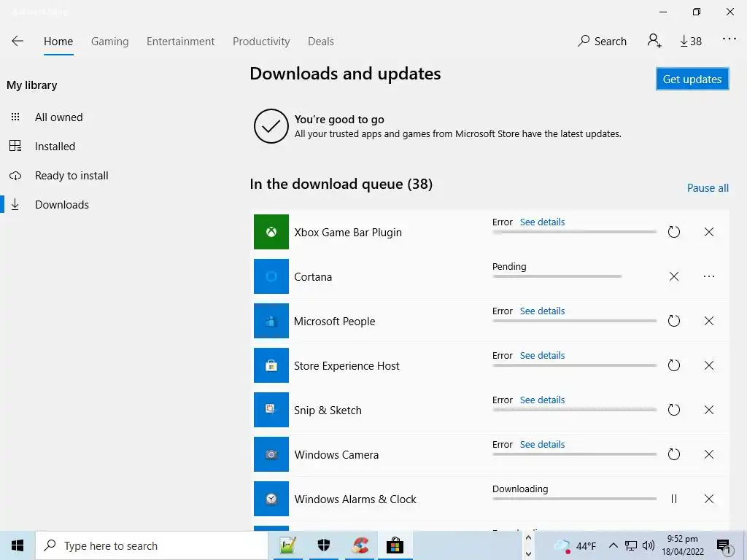Image resolution: width=747 pixels, height=560 pixels.
Task: Open the Windows Start menu
Action: [x=18, y=545]
